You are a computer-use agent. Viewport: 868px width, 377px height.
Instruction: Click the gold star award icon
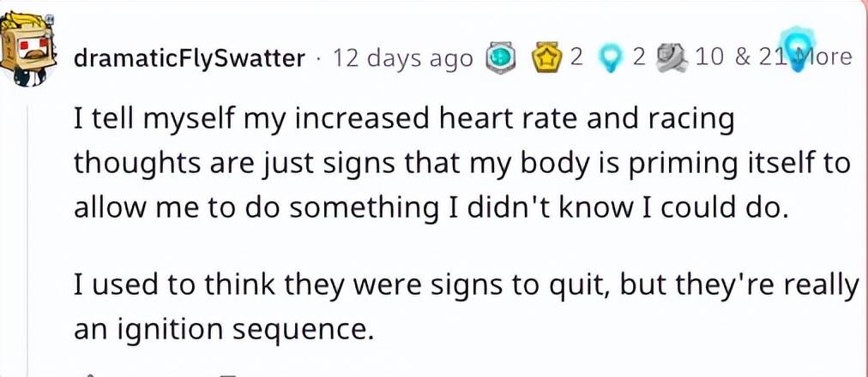[547, 58]
